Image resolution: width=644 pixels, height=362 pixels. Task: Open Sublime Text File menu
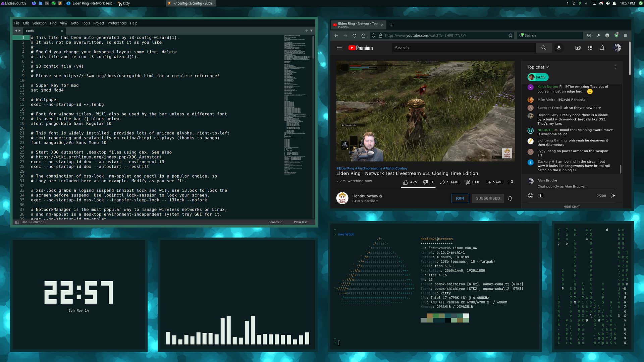(17, 23)
